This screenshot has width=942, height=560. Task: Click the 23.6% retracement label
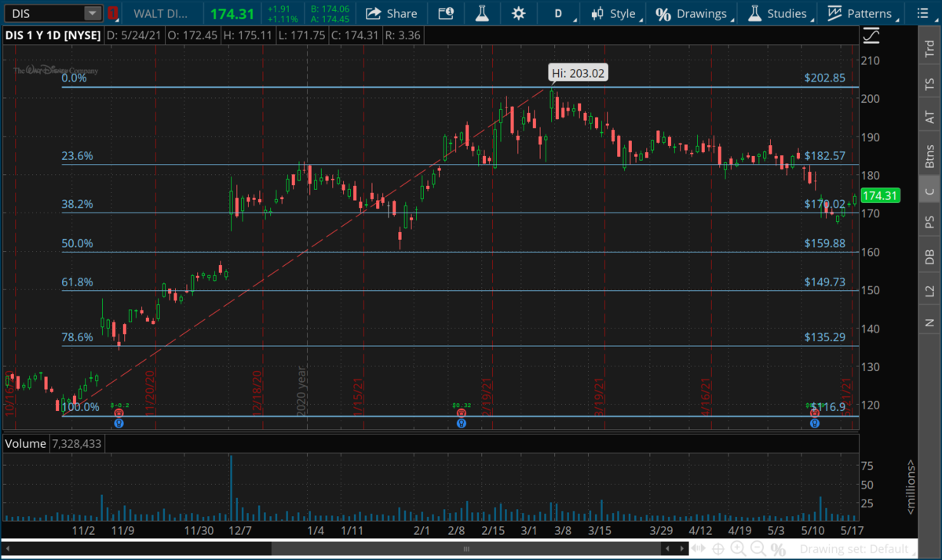pyautogui.click(x=78, y=156)
